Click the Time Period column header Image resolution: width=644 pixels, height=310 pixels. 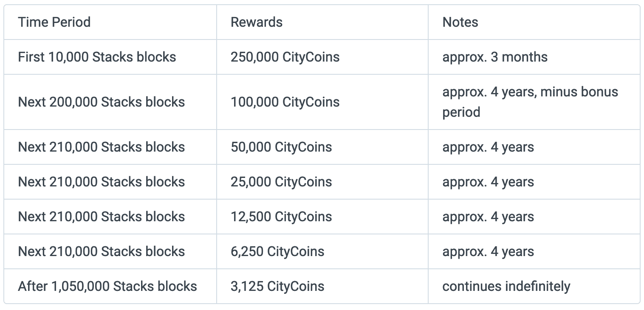(x=54, y=22)
